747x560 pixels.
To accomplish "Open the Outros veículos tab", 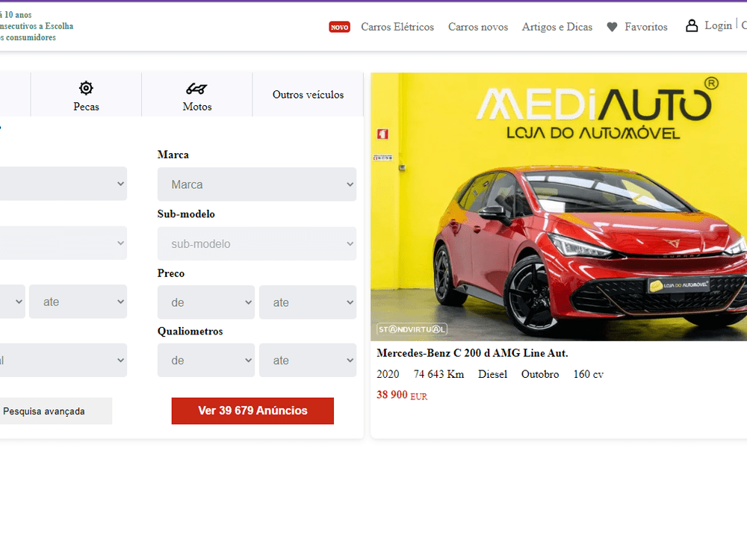I will 308,94.
